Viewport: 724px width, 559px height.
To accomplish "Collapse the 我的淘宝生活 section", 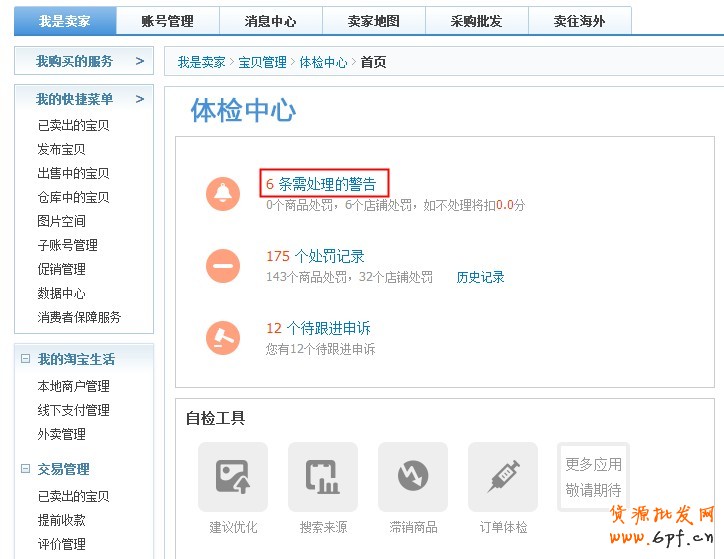I will [26, 359].
